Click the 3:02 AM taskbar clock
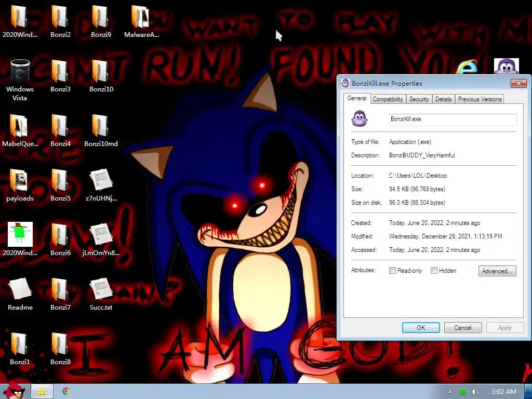The height and width of the screenshot is (399, 532). pos(503,392)
